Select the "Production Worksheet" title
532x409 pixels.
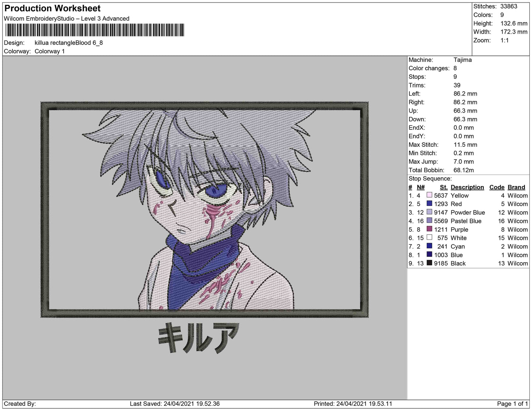[52, 8]
